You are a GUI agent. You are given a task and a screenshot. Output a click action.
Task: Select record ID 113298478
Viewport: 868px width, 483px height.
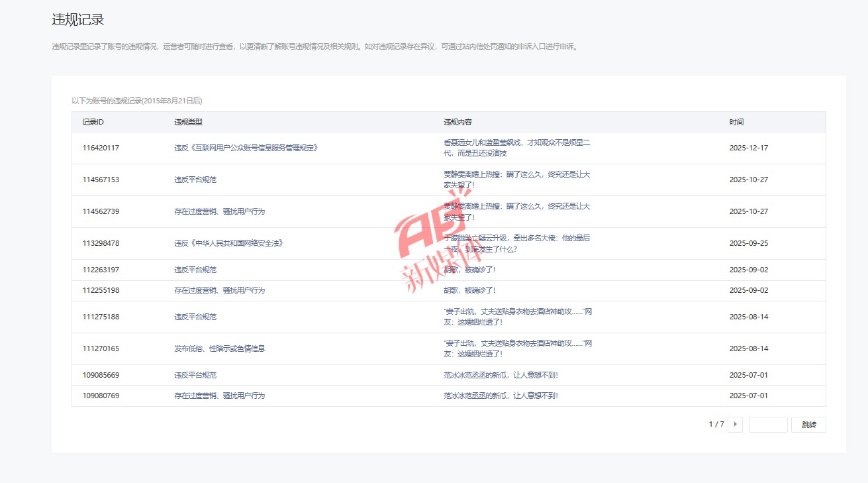[101, 243]
